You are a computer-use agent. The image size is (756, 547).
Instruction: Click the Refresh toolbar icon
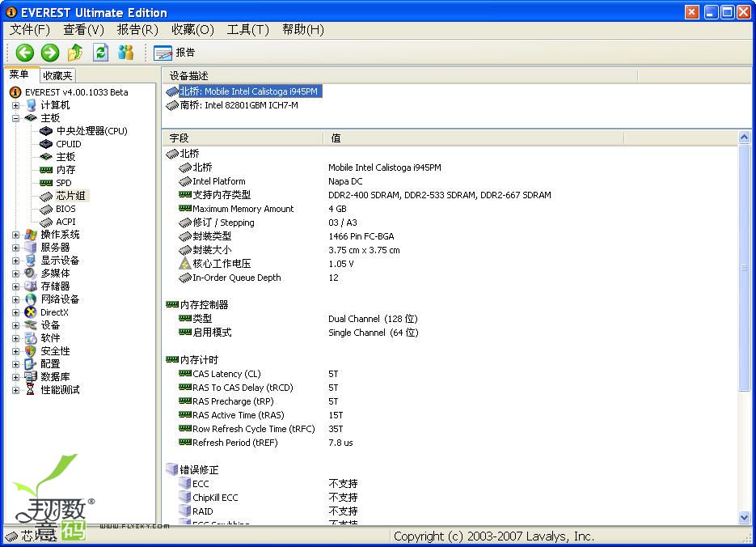(100, 52)
